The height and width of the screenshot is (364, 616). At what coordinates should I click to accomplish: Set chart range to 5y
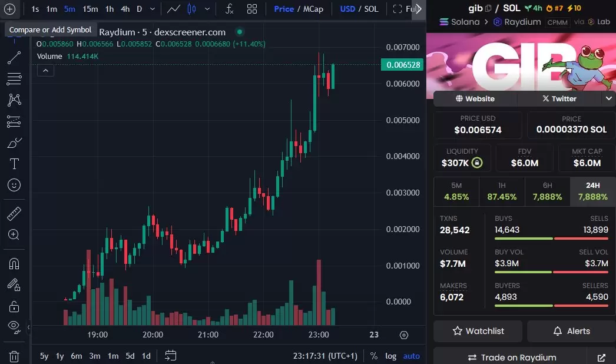[44, 356]
